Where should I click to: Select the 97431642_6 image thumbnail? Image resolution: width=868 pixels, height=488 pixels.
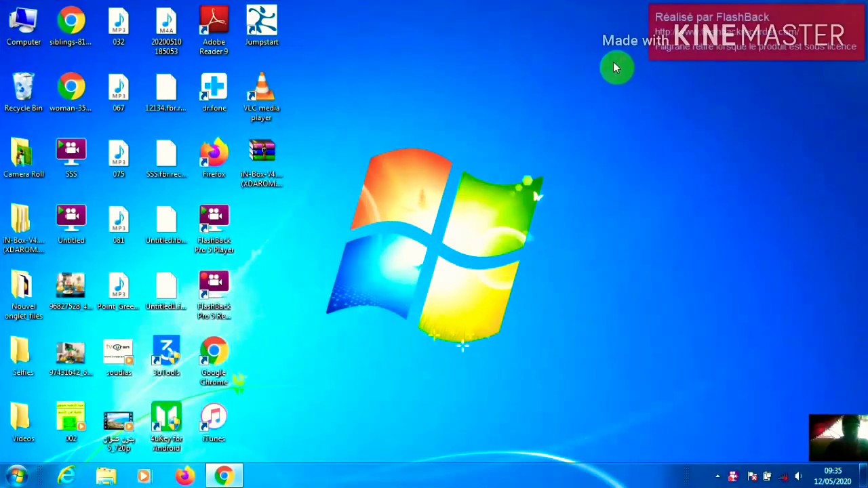coord(71,357)
